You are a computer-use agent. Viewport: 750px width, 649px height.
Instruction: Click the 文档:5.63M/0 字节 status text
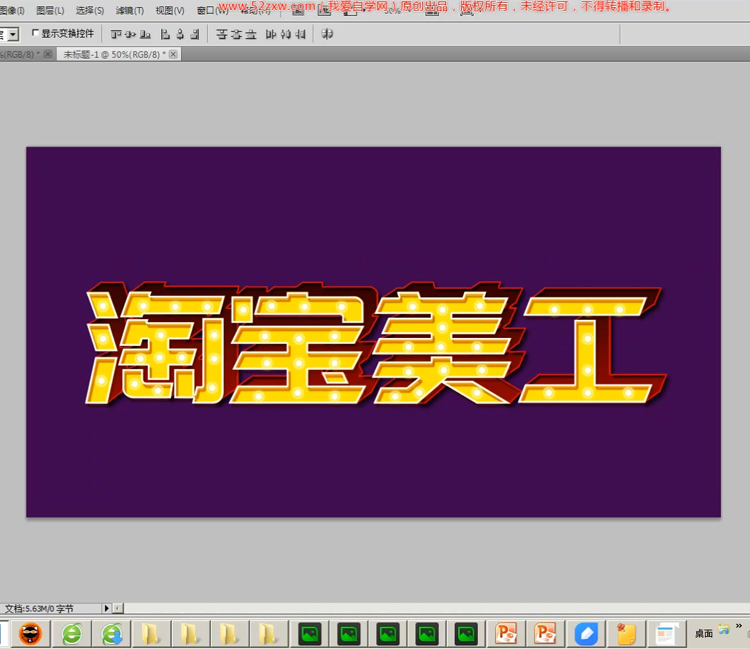pyautogui.click(x=39, y=608)
